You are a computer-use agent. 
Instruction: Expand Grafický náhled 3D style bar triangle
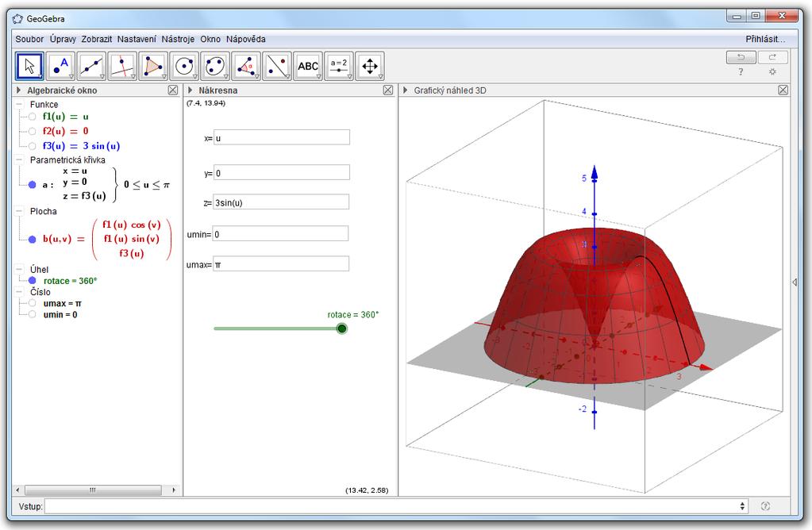coord(406,90)
